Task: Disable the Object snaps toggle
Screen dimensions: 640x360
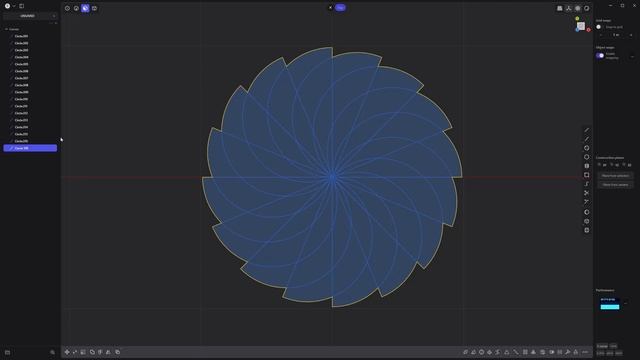Action: coord(600,56)
